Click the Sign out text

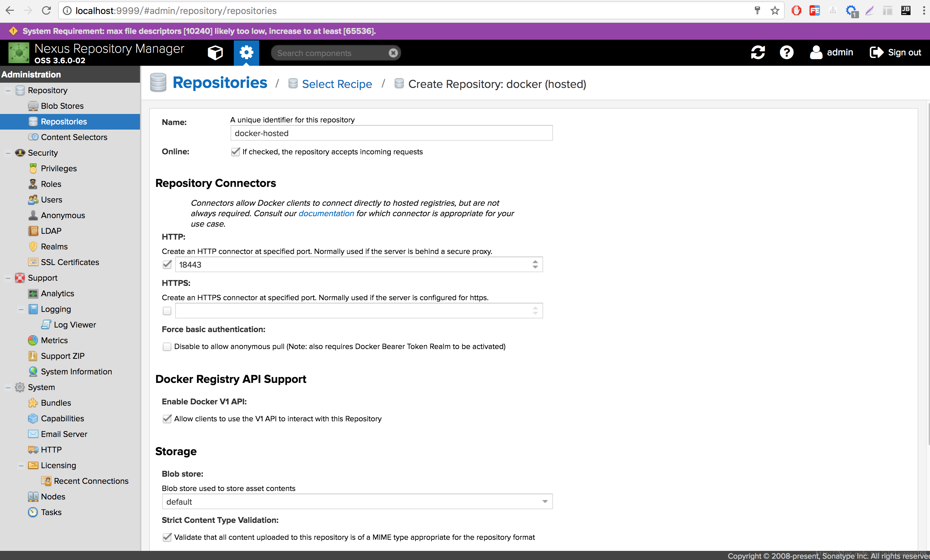point(904,52)
